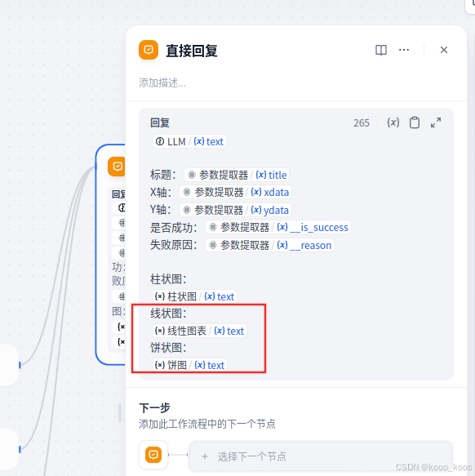The width and height of the screenshot is (475, 476).
Task: Click the 失败原因: label text
Action: click(174, 245)
